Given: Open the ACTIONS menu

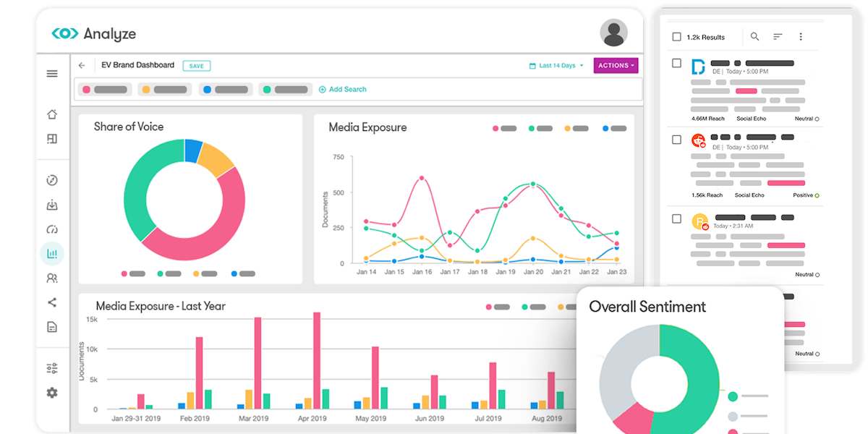Looking at the screenshot, I should pyautogui.click(x=616, y=65).
